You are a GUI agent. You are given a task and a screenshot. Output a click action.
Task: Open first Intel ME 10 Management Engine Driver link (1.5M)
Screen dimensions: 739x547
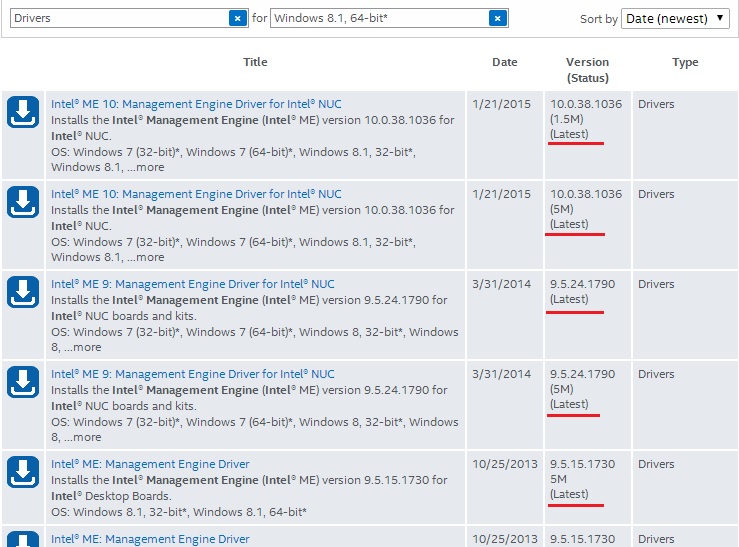coord(196,104)
